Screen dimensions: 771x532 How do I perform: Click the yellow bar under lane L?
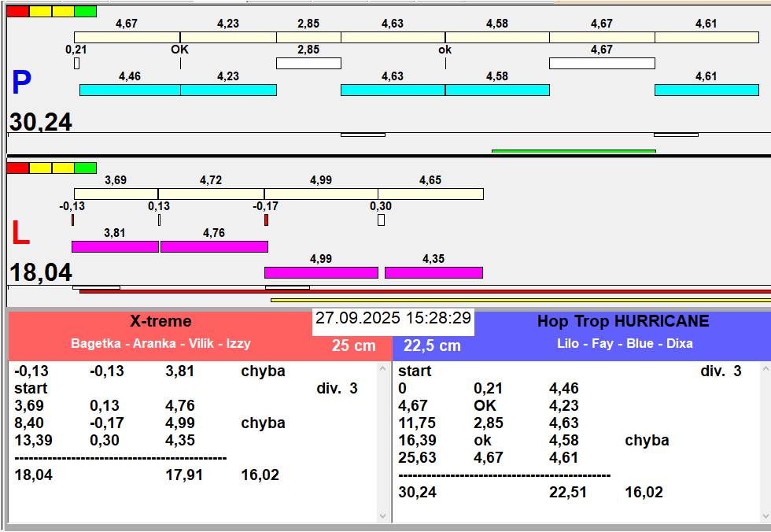521,300
